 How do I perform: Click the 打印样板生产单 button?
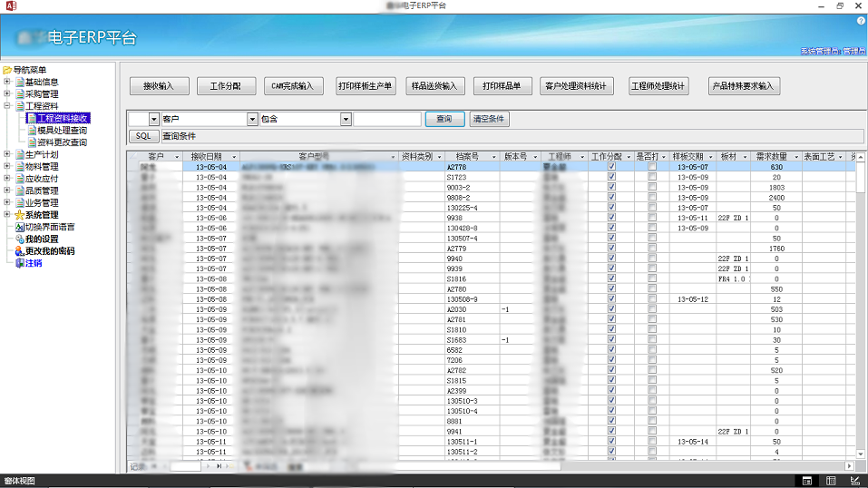(366, 86)
